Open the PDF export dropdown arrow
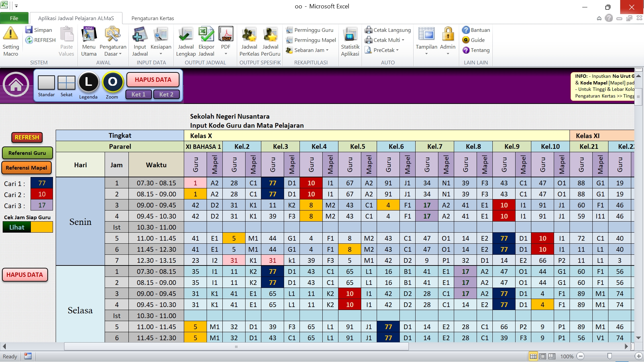 (x=226, y=54)
